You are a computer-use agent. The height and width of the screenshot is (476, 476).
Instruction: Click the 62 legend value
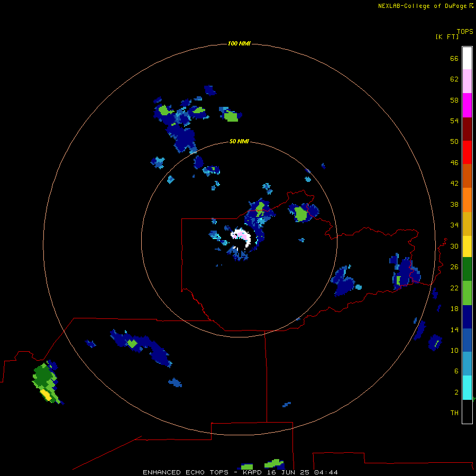point(454,79)
